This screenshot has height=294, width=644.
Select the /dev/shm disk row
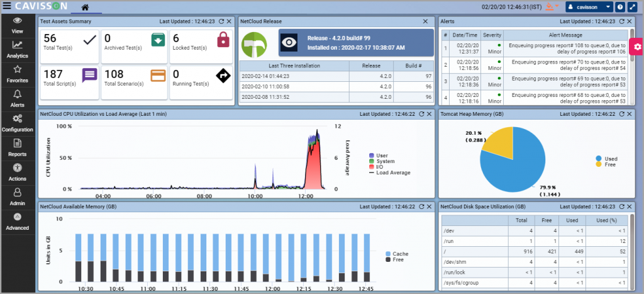tap(534, 262)
